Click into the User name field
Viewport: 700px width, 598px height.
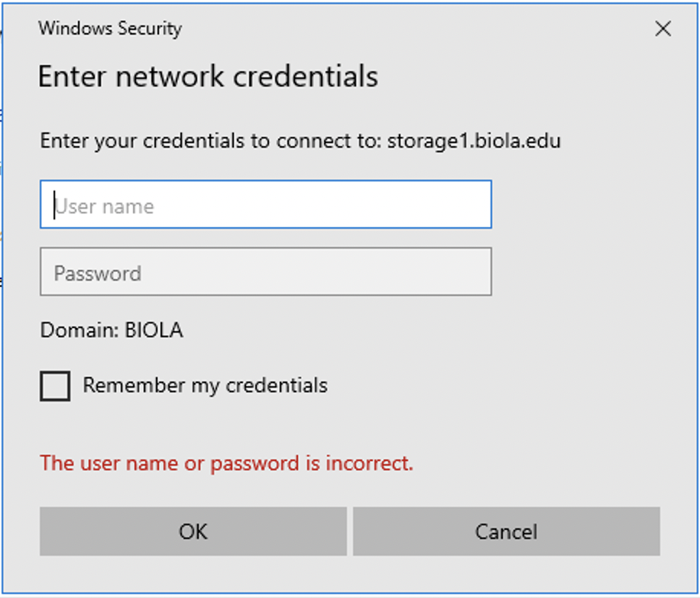pyautogui.click(x=266, y=204)
